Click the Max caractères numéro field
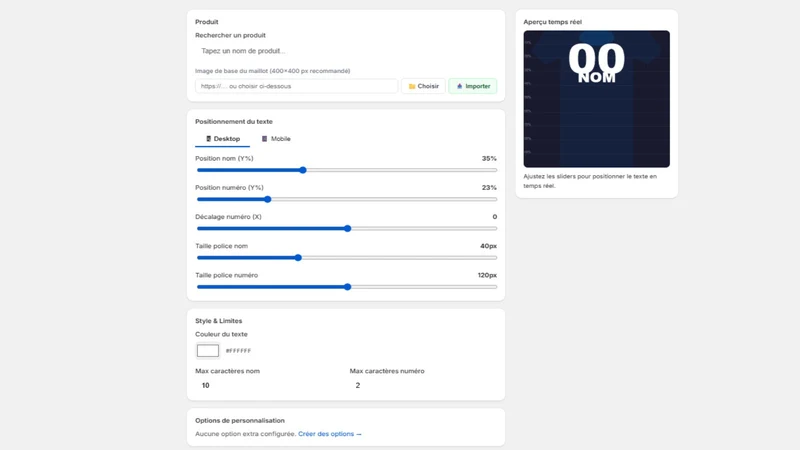Screen dimensions: 800x450 pyautogui.click(x=423, y=385)
